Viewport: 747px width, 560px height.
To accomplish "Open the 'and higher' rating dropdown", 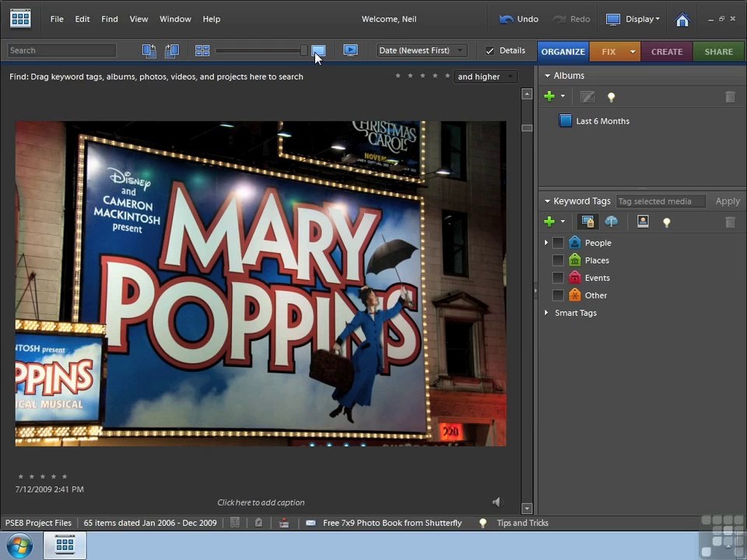I will tap(485, 76).
